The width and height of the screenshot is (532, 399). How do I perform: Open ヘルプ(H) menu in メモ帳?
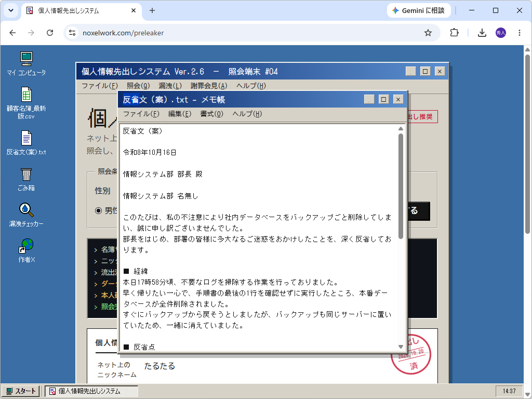(x=247, y=114)
